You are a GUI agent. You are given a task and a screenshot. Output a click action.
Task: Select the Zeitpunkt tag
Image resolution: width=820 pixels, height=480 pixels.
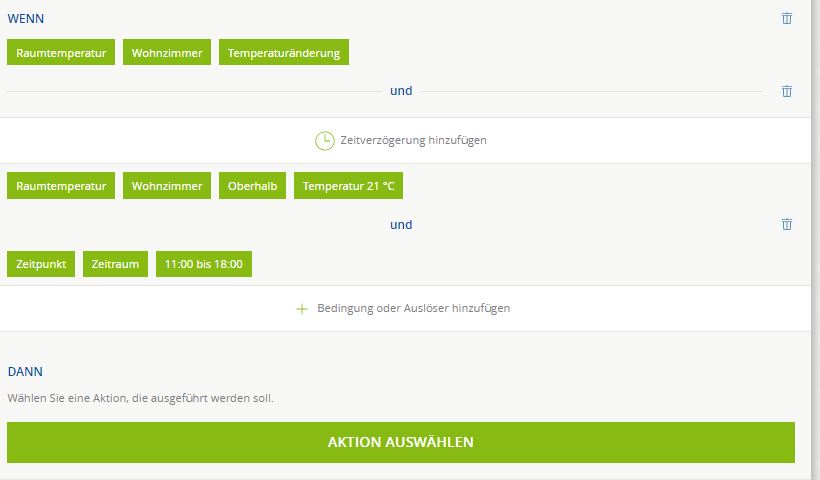[x=41, y=264]
